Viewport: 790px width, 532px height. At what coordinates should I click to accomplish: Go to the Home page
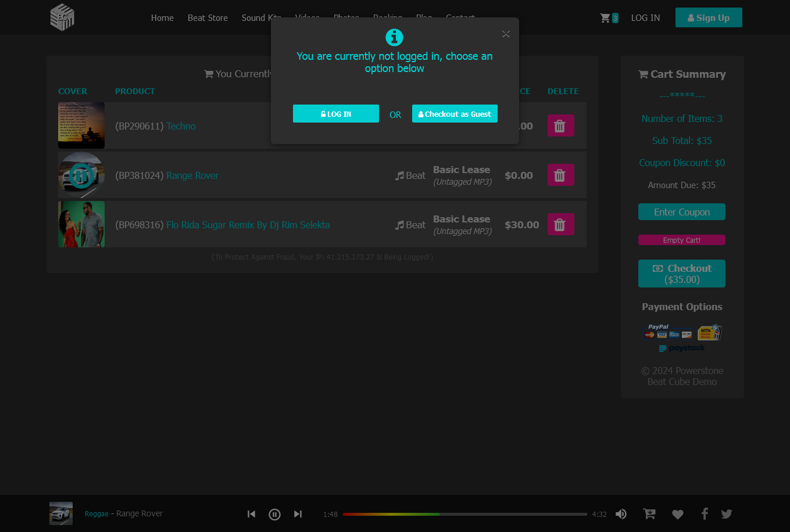pos(162,18)
